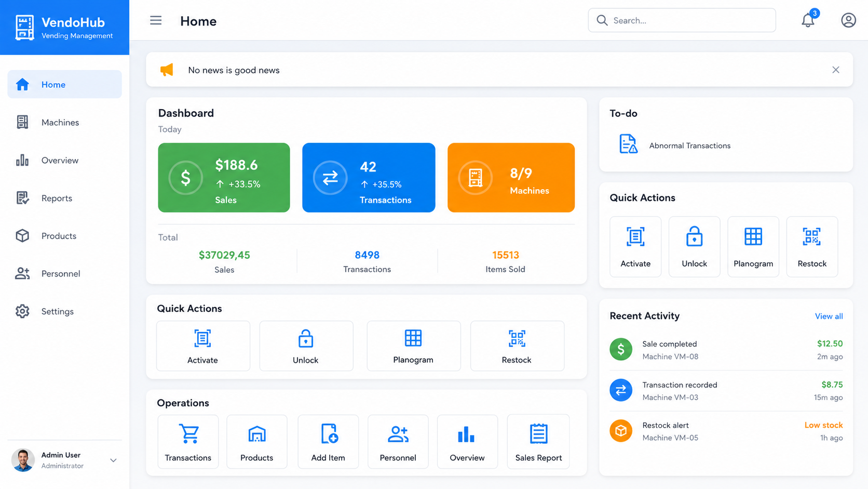Focus the Search input field

pos(682,20)
